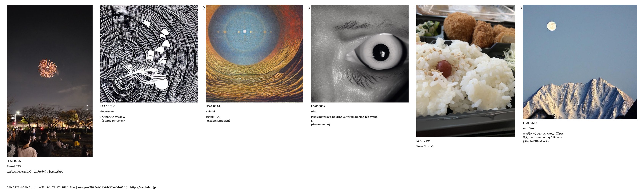Click the arrow before the moon mountain image

[519, 8]
